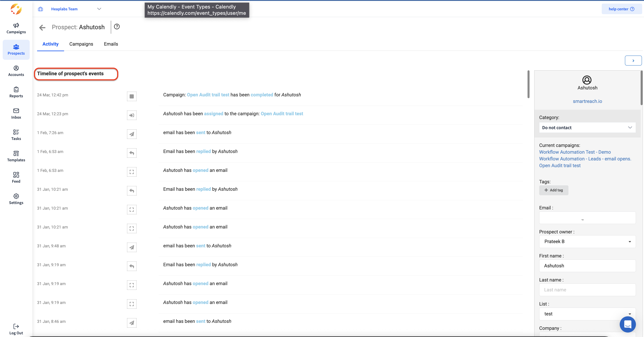The width and height of the screenshot is (644, 337).
Task: Open the Feed section
Action: 16,177
